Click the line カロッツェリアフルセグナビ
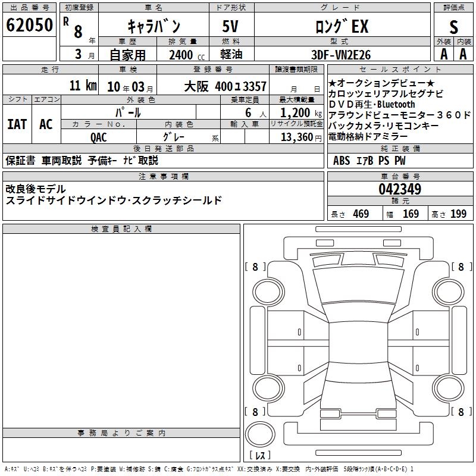The height and width of the screenshot is (476, 476). pyautogui.click(x=386, y=93)
